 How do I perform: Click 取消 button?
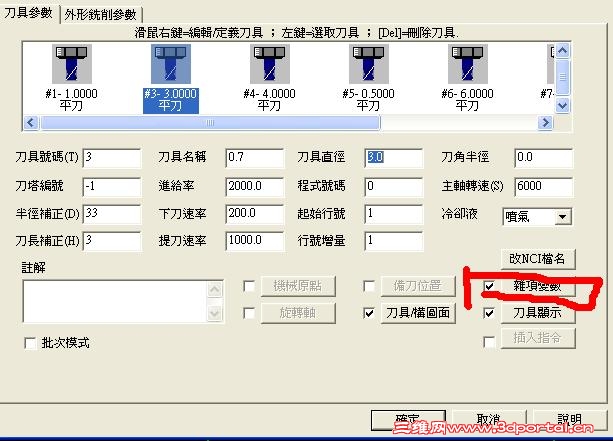pos(489,420)
